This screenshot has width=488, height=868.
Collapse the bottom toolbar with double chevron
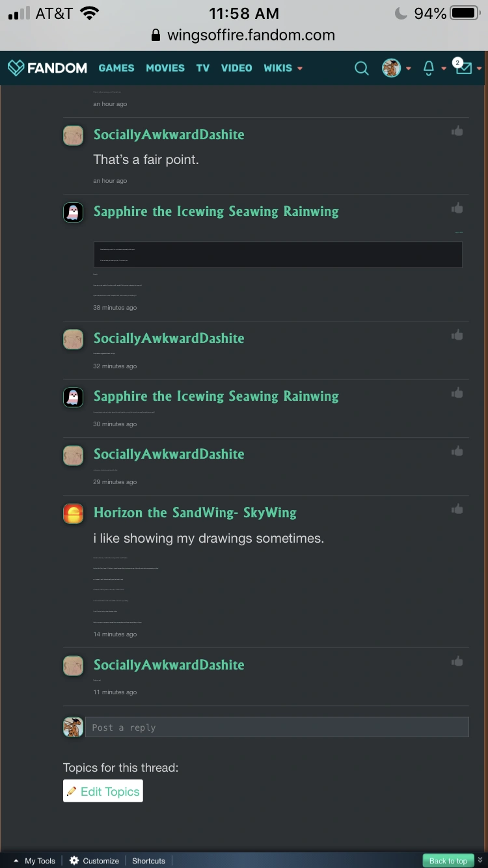(x=480, y=860)
